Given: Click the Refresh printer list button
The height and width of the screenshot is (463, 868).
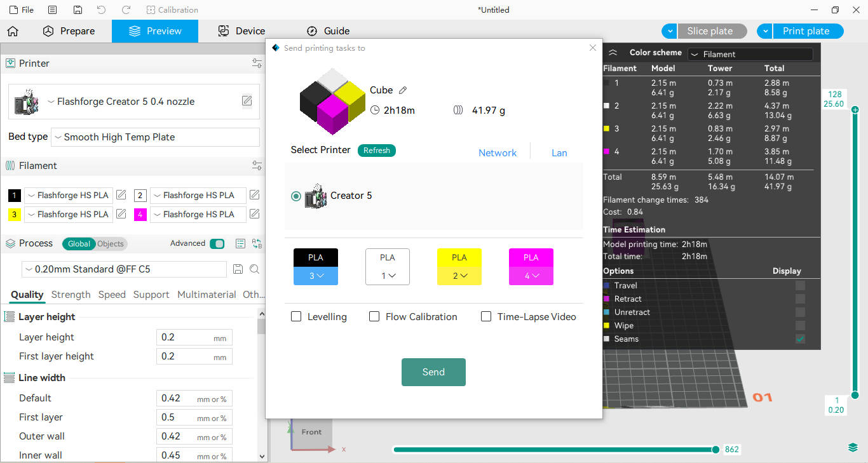Looking at the screenshot, I should [377, 151].
